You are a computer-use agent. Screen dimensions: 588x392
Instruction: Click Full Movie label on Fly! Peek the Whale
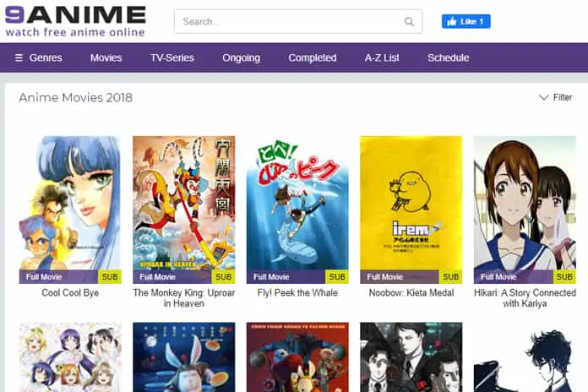pyautogui.click(x=271, y=277)
